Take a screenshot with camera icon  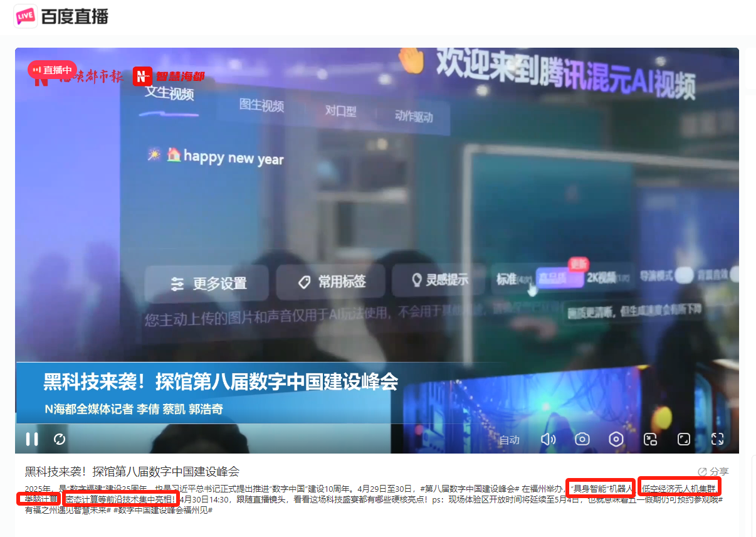(582, 439)
